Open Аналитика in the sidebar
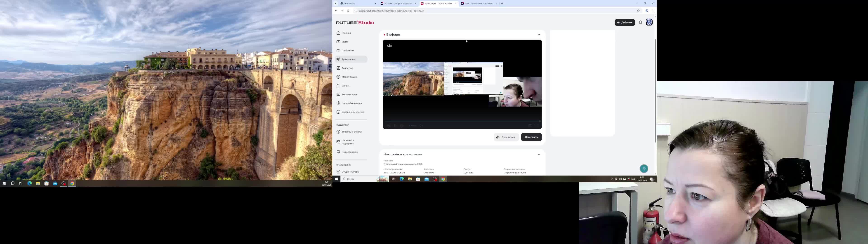Viewport: 868px width, 244px height. (x=347, y=68)
